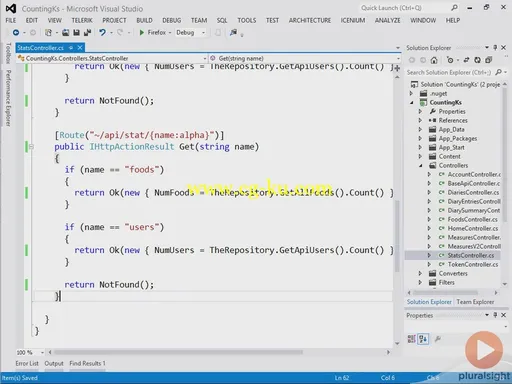Open the Solution Explorer window options dropdown
Image resolution: width=512 pixels, height=384 pixels.
487,48
